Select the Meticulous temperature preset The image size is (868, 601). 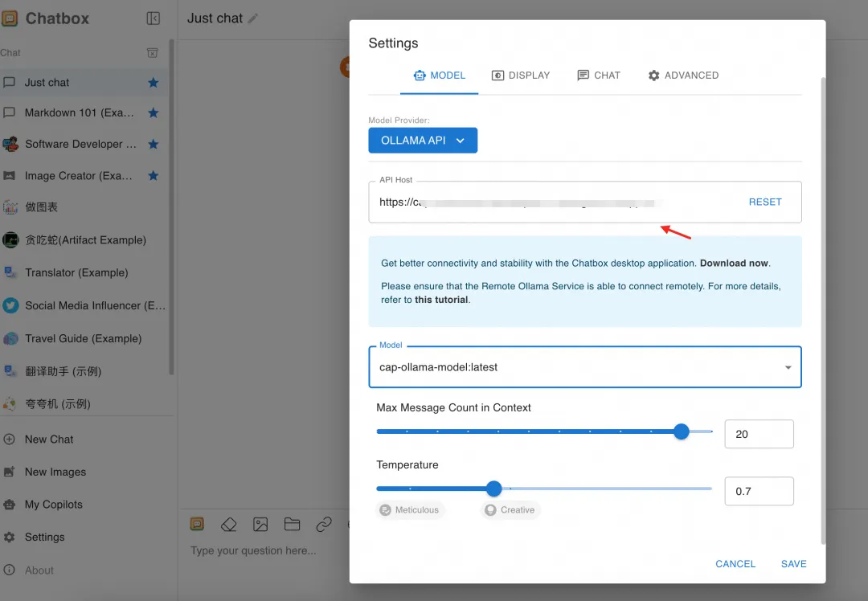tap(410, 509)
